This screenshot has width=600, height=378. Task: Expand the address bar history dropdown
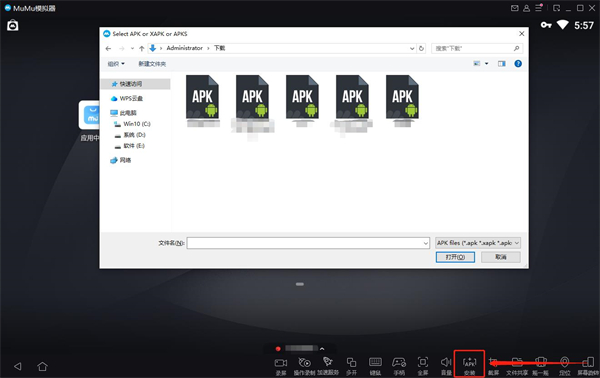click(x=412, y=48)
